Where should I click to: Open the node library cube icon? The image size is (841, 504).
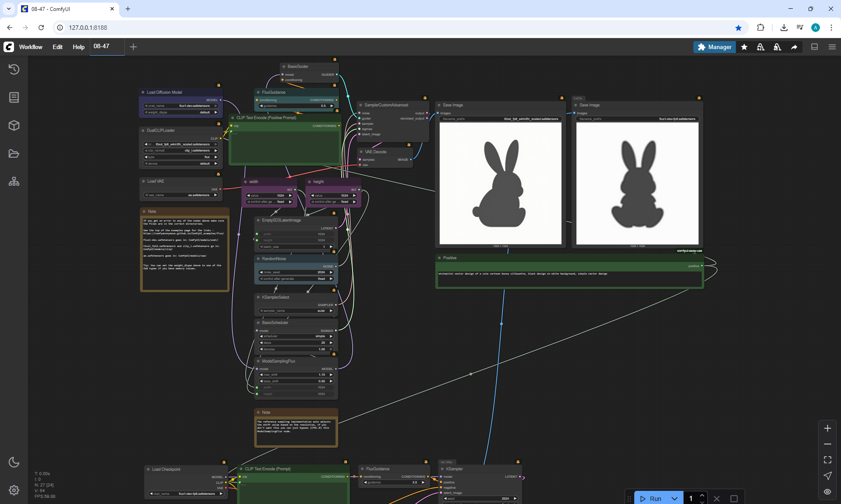click(14, 126)
